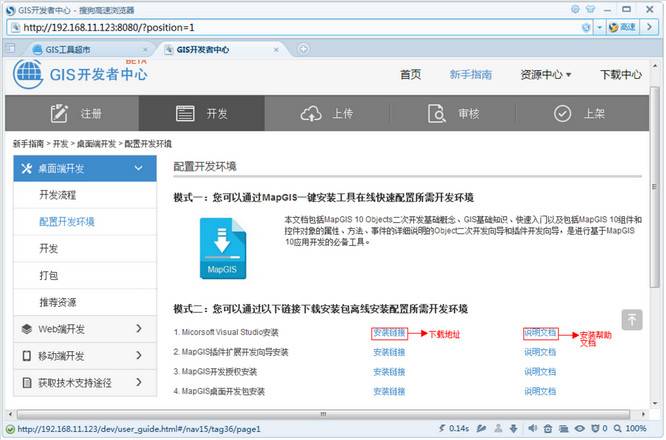The image size is (666, 440).
Task: Click the ad-block shield counter in status bar
Action: (599, 429)
